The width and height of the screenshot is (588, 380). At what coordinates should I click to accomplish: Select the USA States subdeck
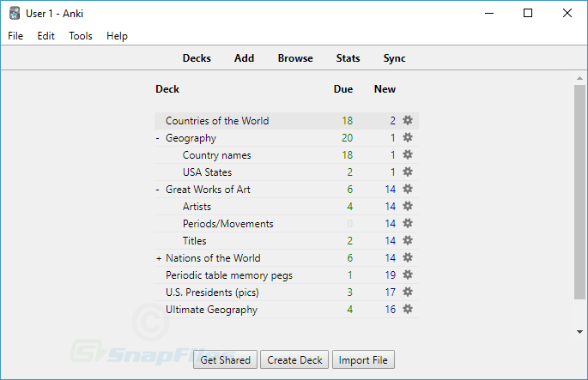tap(207, 172)
